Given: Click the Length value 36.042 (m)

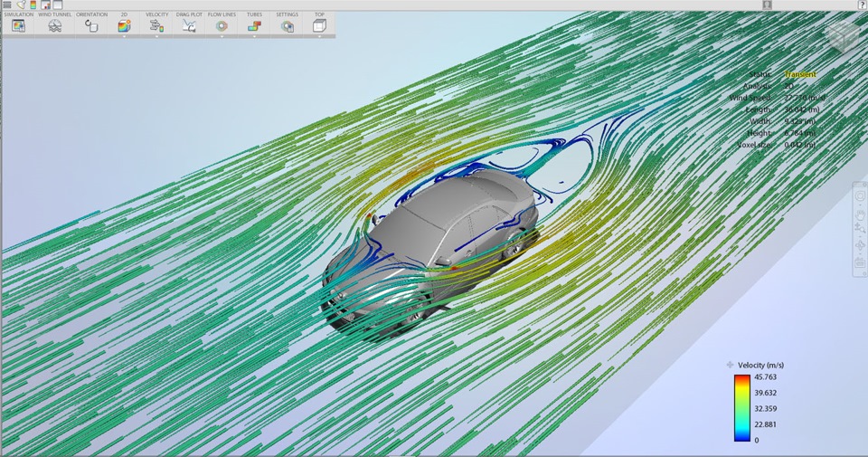Looking at the screenshot, I should click(x=802, y=109).
